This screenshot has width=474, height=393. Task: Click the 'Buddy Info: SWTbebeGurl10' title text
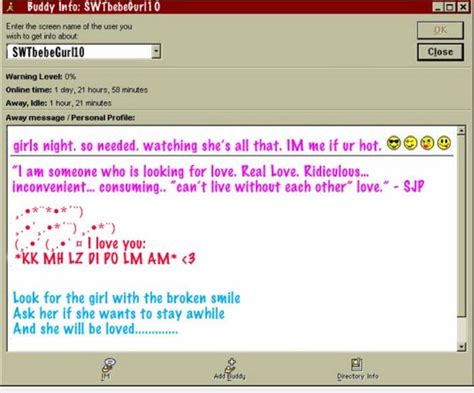click(94, 7)
